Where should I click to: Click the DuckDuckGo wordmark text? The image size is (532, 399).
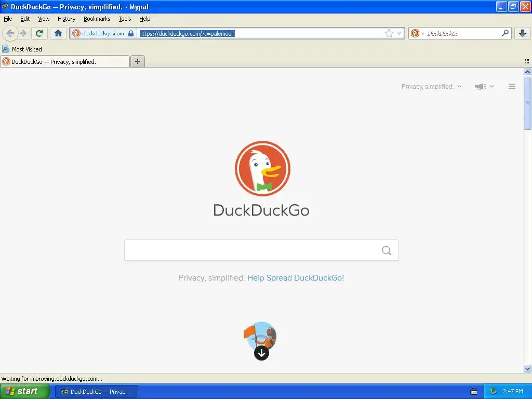(x=261, y=210)
